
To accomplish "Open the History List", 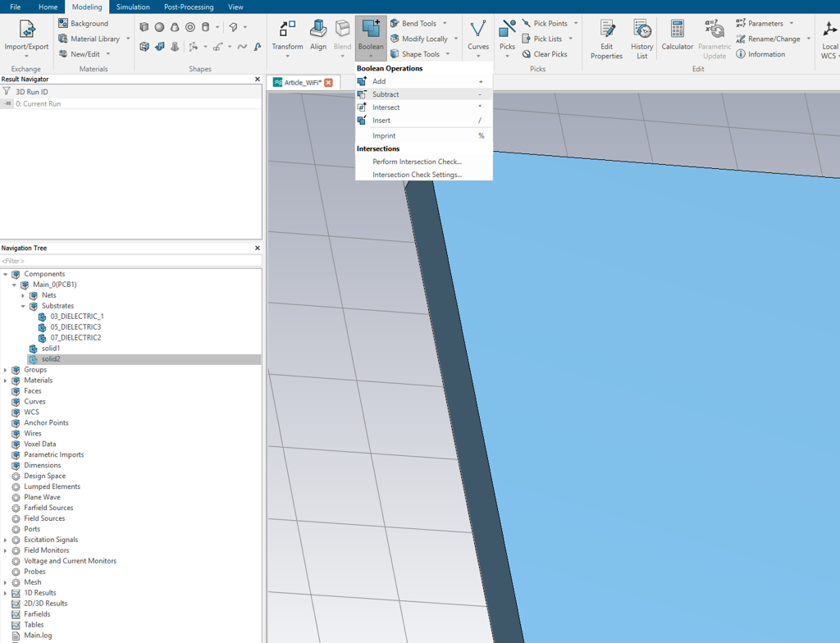I will coord(641,39).
